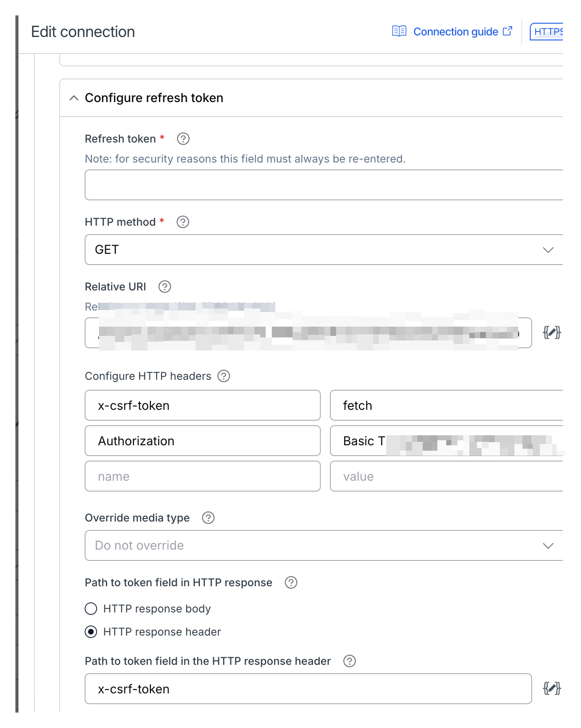Click the empty header name placeholder field
The width and height of the screenshot is (581, 728).
[203, 476]
